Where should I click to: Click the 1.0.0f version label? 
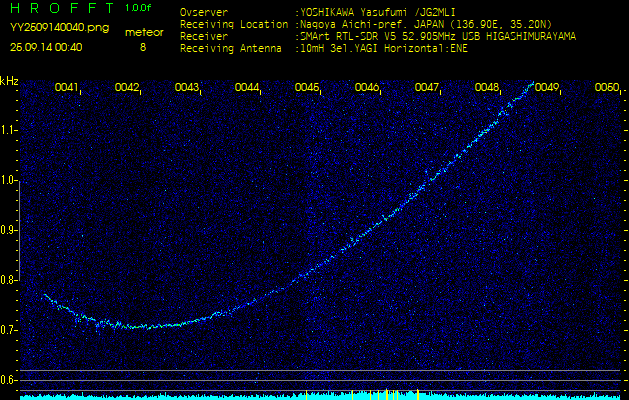[x=139, y=8]
